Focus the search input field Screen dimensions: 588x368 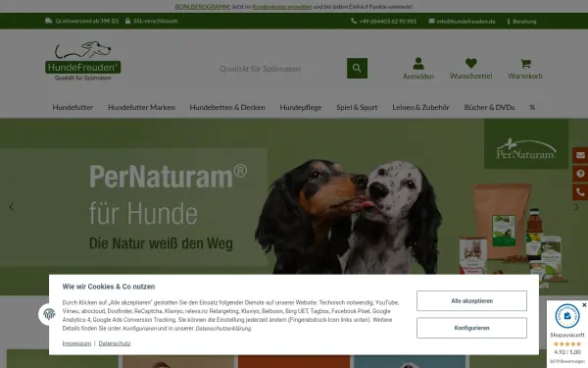(281, 69)
